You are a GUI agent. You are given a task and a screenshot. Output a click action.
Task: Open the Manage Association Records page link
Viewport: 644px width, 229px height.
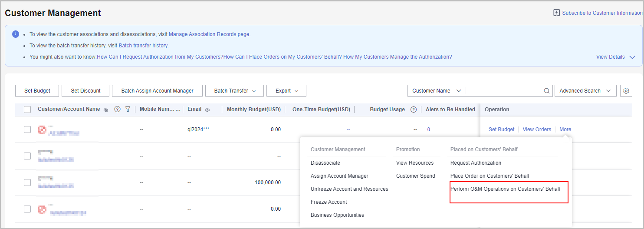[x=209, y=34]
